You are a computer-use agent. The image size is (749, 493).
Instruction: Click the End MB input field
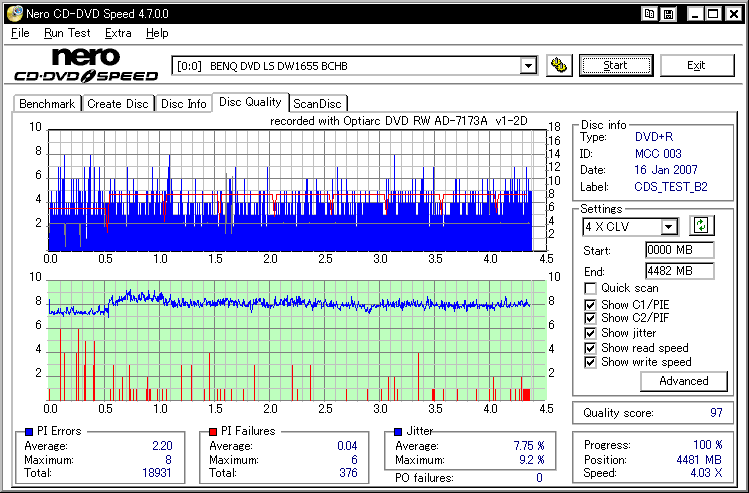pyautogui.click(x=679, y=271)
